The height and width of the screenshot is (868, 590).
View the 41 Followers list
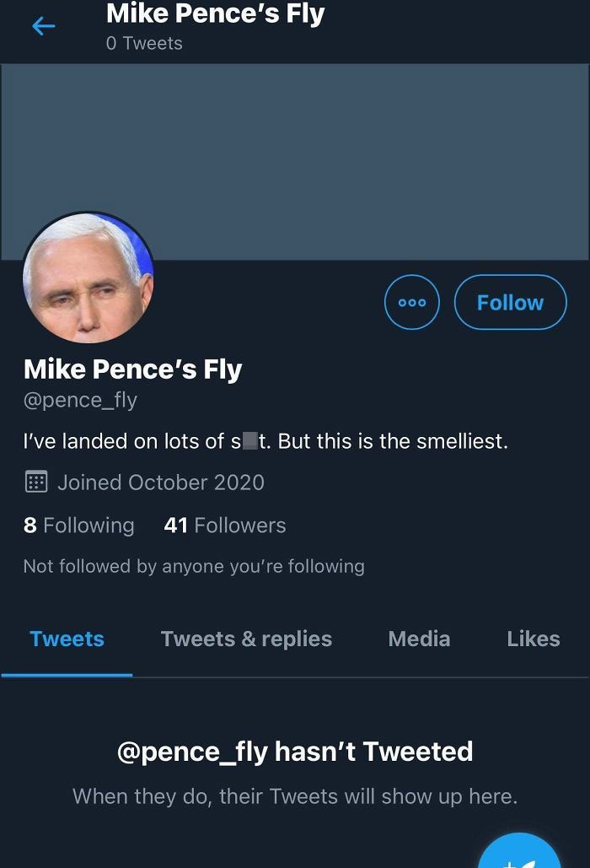point(223,525)
